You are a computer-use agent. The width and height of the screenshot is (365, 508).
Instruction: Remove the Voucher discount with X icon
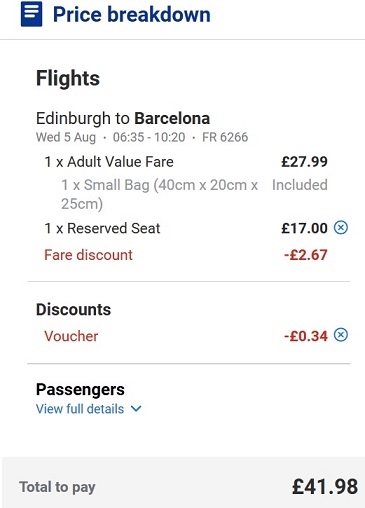[x=341, y=335]
